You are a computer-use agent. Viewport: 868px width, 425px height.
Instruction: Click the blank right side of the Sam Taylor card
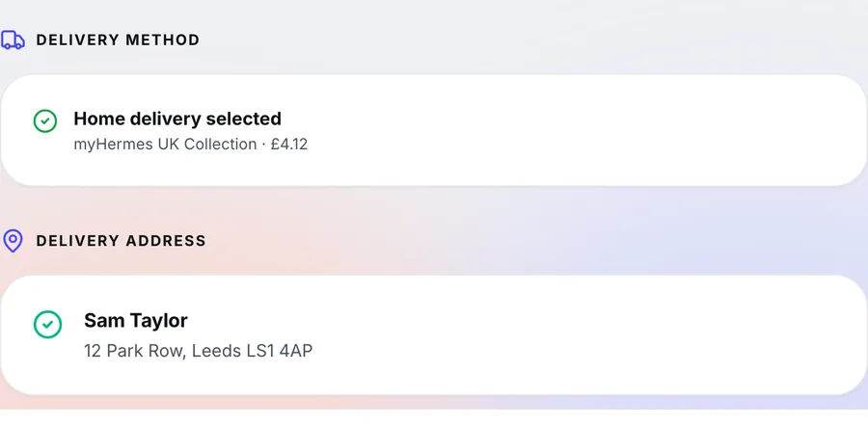(x=609, y=335)
